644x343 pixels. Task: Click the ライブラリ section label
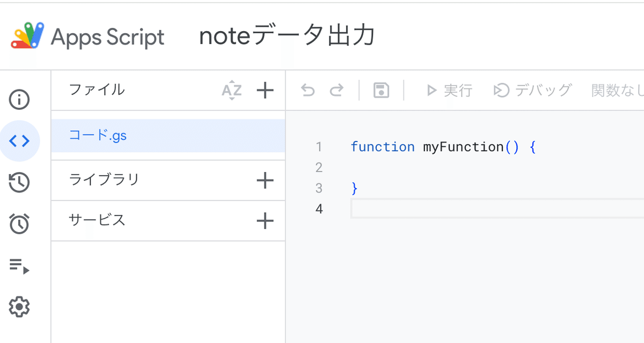104,179
